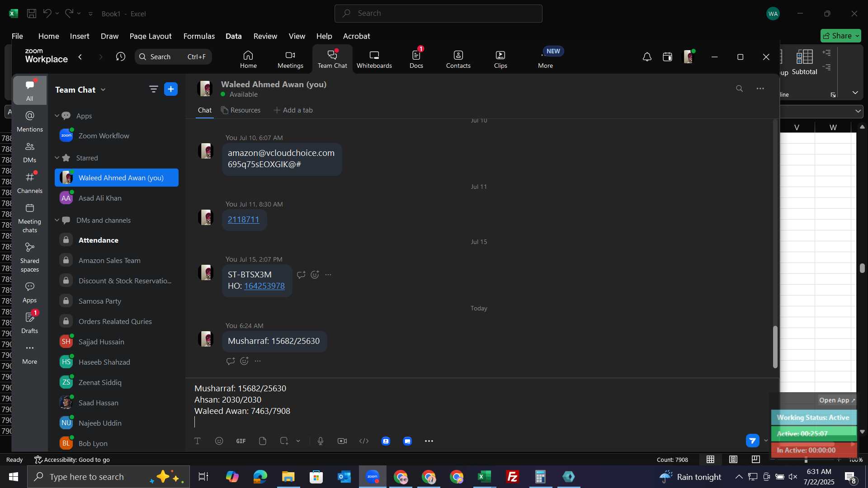The width and height of the screenshot is (868, 488).
Task: Select the Excel Normal view button
Action: click(711, 460)
